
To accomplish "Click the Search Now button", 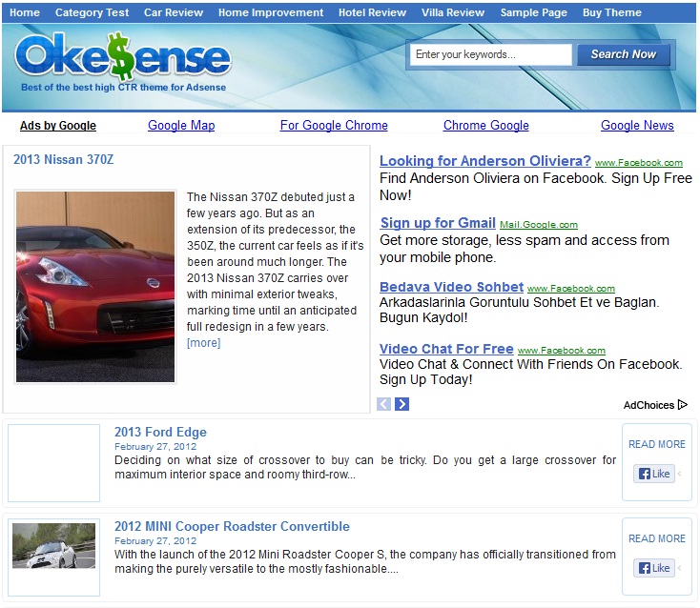I will [x=624, y=54].
